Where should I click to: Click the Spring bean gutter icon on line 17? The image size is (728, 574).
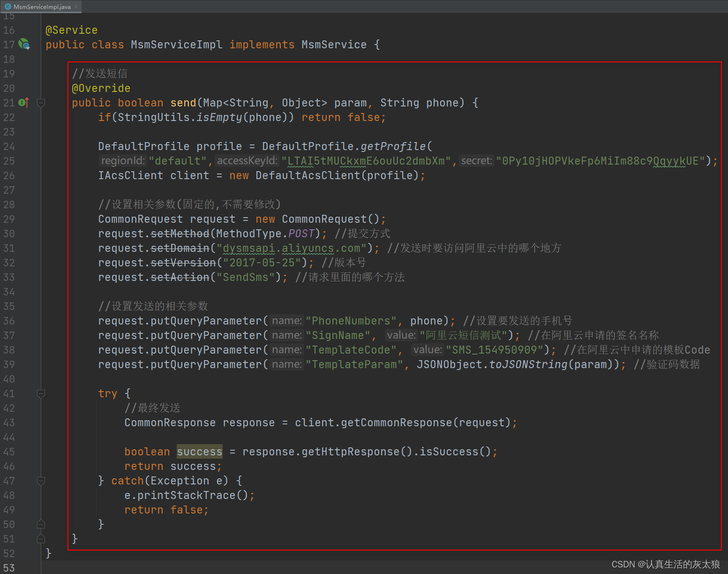click(x=24, y=44)
